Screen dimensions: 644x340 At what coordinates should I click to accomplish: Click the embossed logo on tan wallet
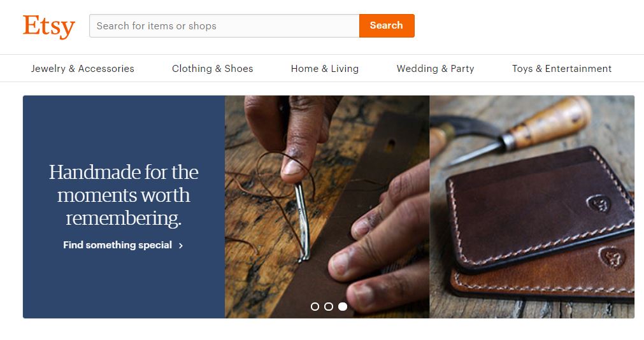pos(612,257)
